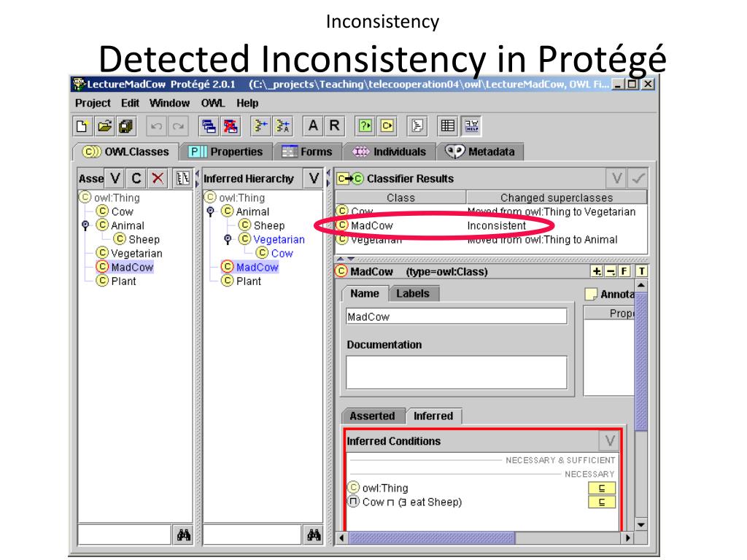Image resolution: width=747 pixels, height=560 pixels.
Task: Collapse Animal node in asserted hierarchy
Action: [x=85, y=225]
